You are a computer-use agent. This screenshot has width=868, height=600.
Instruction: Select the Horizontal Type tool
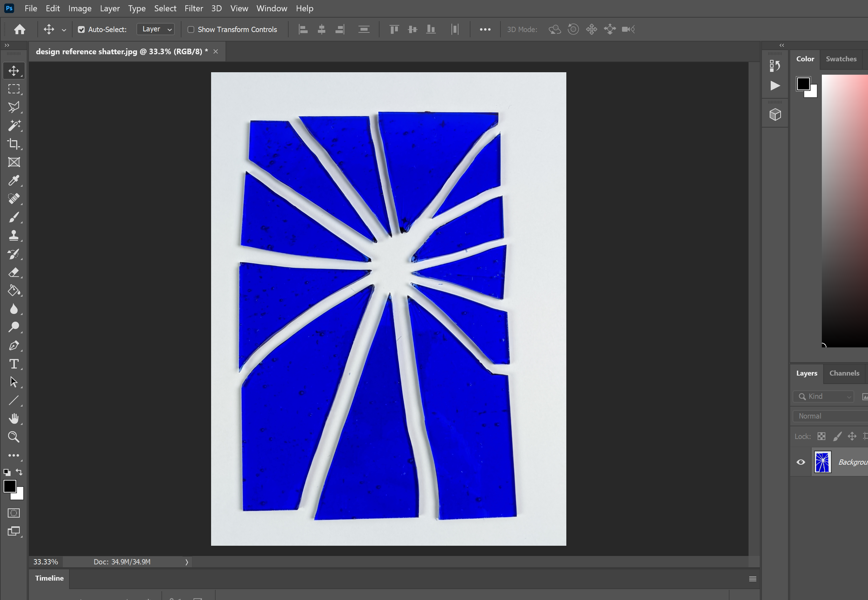[x=14, y=364]
